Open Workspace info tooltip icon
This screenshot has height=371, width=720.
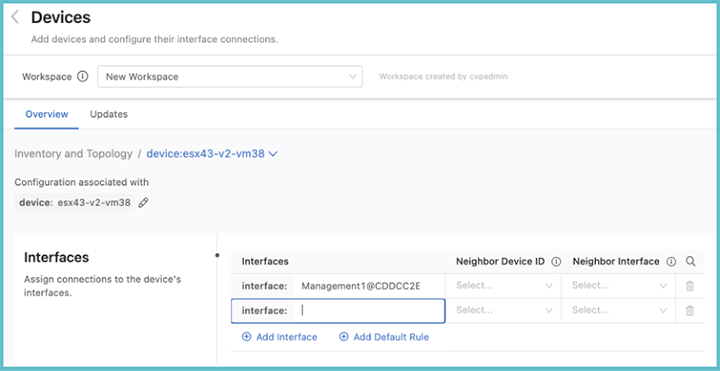coord(82,77)
